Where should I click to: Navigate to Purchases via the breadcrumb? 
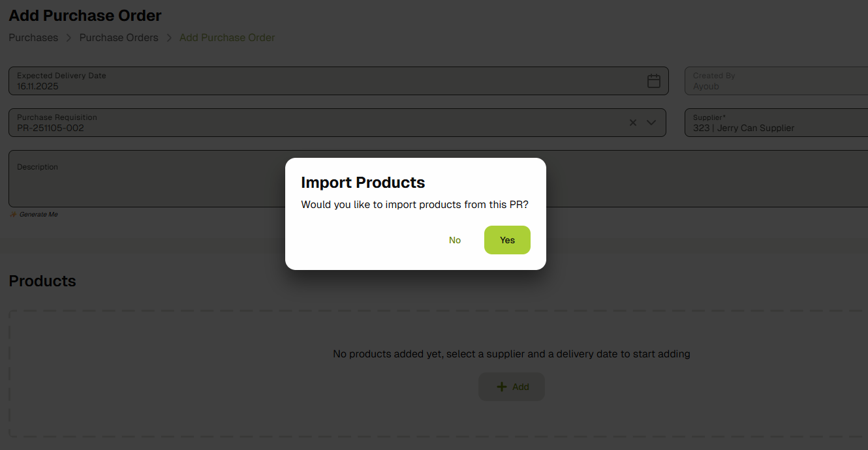[33, 37]
